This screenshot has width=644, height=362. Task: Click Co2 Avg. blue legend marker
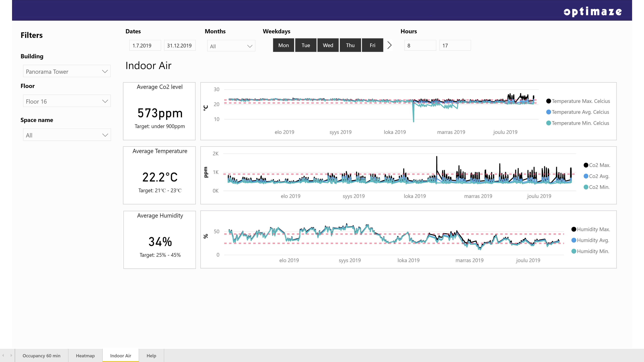pos(586,176)
